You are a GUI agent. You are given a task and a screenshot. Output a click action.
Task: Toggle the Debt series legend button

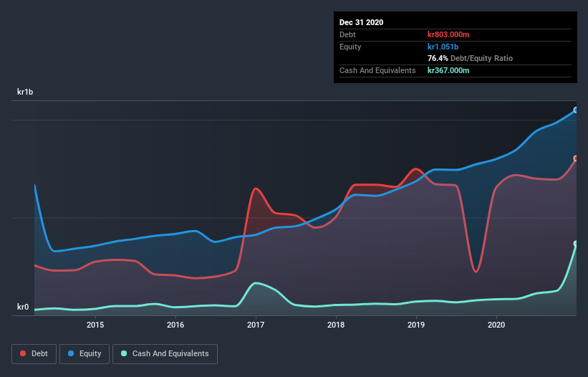[x=34, y=354]
